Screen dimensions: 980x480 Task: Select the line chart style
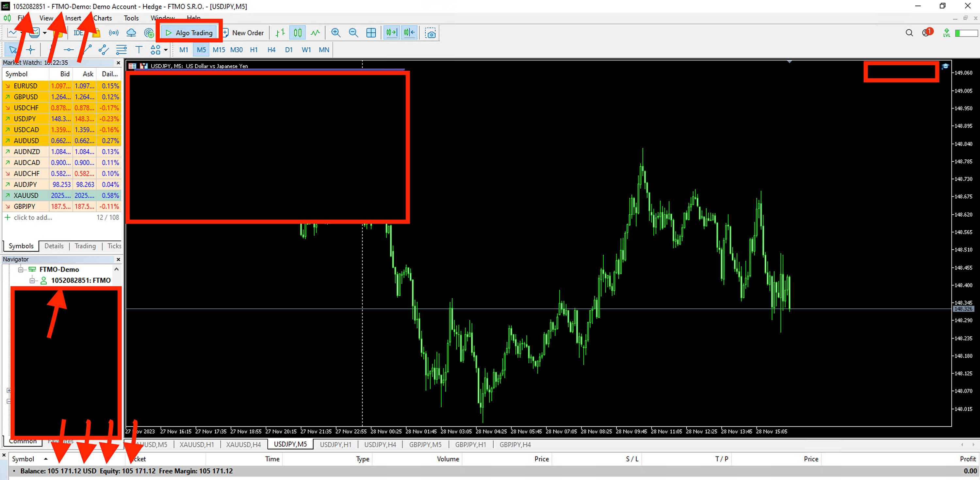315,33
